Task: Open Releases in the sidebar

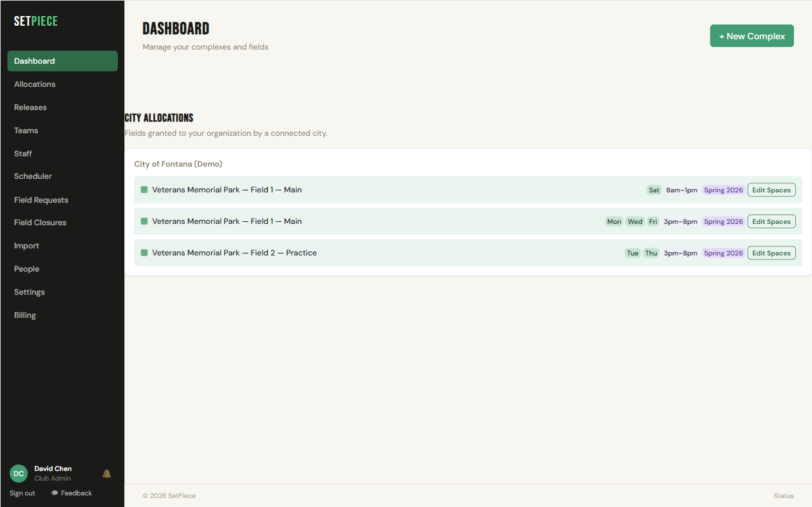Action: [62, 107]
